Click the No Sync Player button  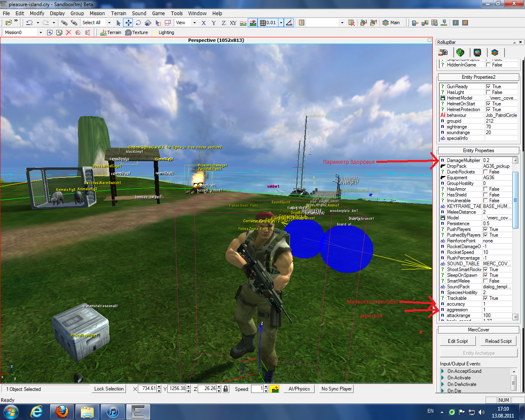click(x=337, y=389)
